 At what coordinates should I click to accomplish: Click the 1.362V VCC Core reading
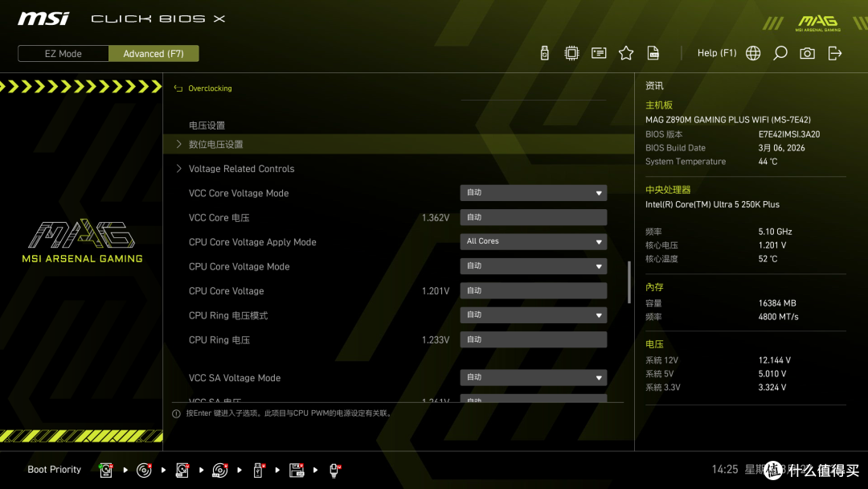(435, 218)
